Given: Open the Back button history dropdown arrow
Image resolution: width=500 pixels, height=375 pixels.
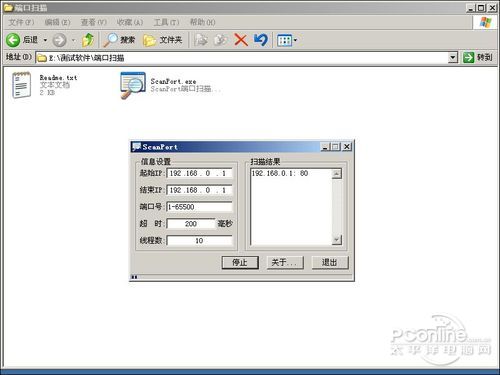Looking at the screenshot, I should [45, 40].
